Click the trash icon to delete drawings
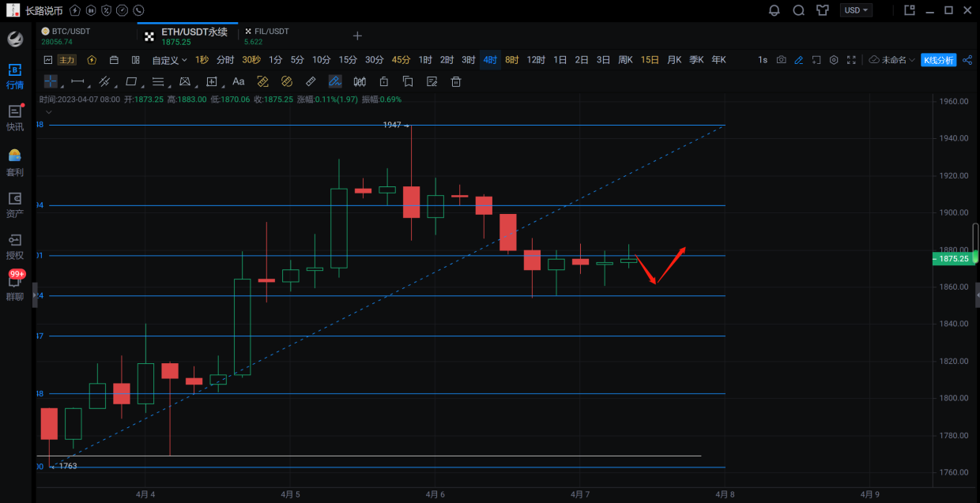Screen dimensions: 980x503 [x=455, y=81]
